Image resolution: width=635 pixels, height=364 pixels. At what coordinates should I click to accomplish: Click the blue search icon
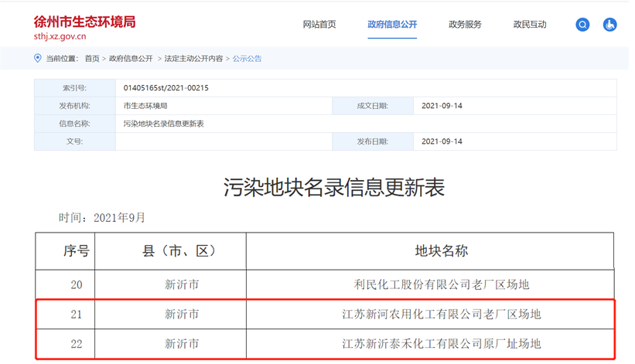click(x=582, y=25)
